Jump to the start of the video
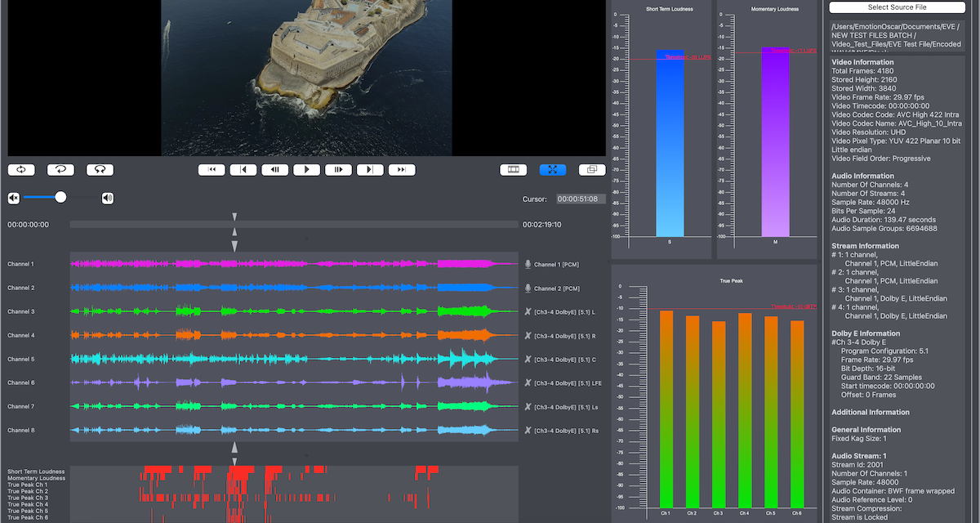 pos(212,170)
